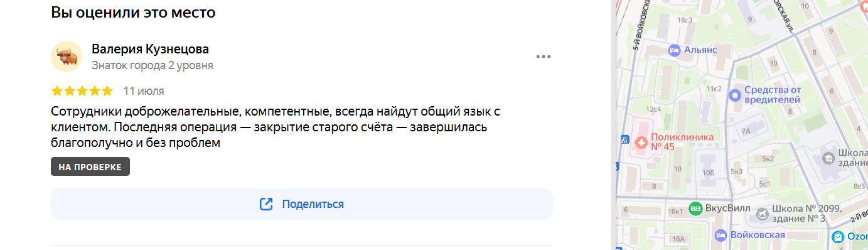This screenshot has width=868, height=250.
Task: Select the Поликлиника № 45 red cross marker
Action: 641,143
